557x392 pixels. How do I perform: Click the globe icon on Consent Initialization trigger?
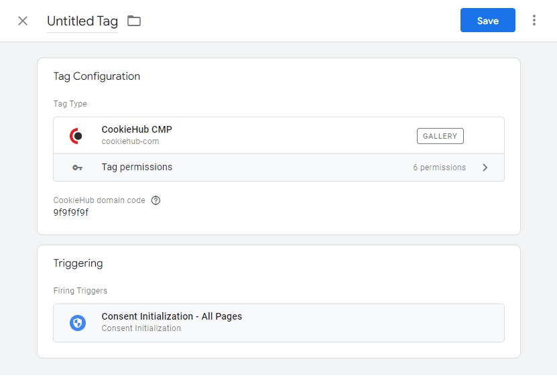[78, 322]
